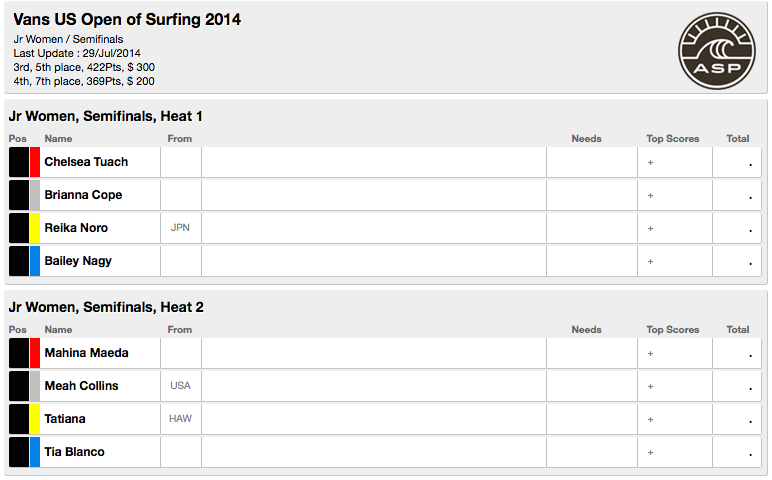Expand Reika Noro's top scores plus

pos(650,229)
